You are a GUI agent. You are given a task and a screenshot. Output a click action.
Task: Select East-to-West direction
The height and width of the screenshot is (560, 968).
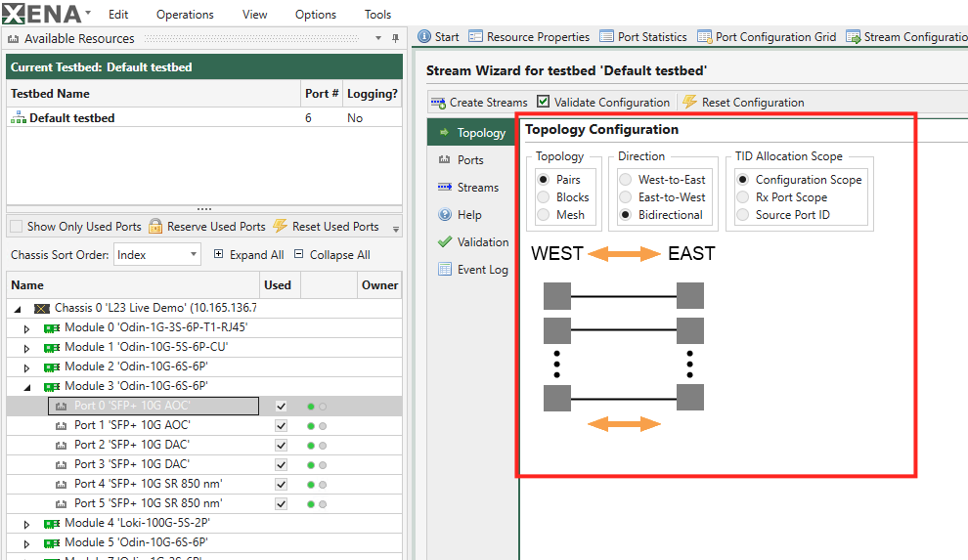[x=626, y=196]
